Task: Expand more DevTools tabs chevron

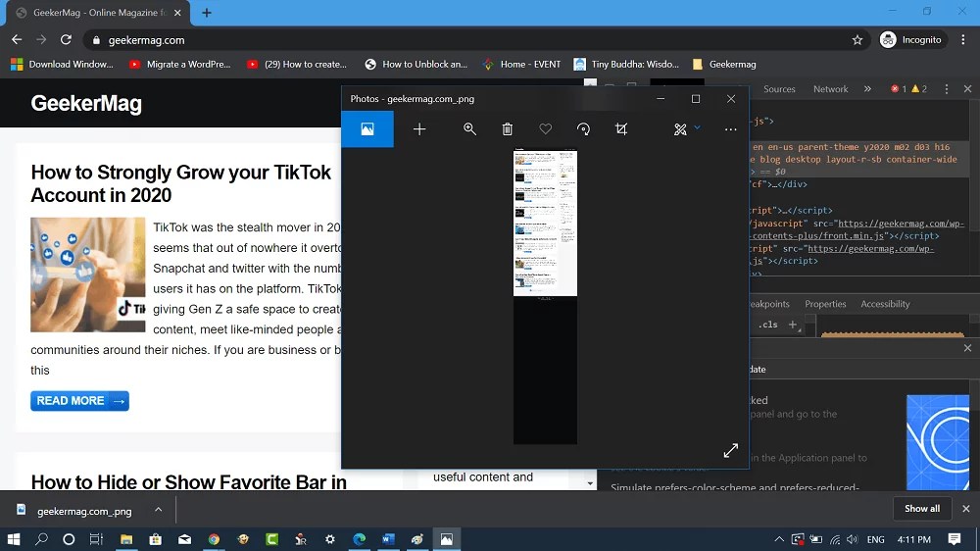Action: point(867,89)
